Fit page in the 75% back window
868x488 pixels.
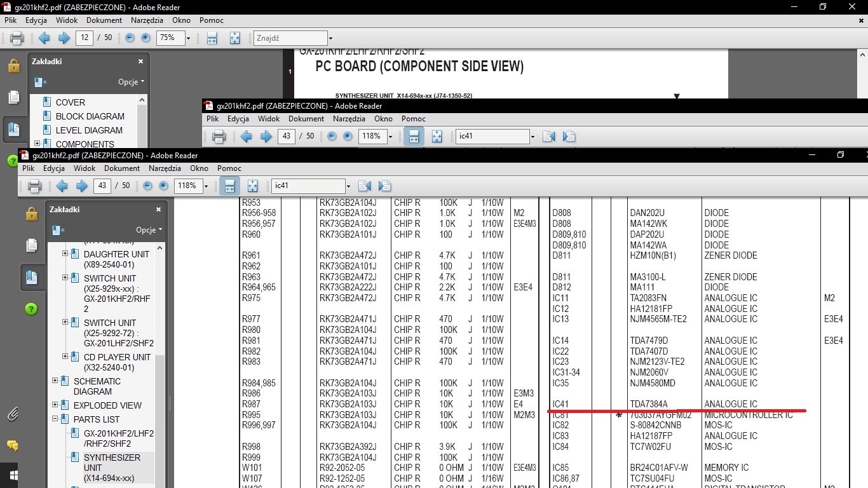click(x=235, y=38)
